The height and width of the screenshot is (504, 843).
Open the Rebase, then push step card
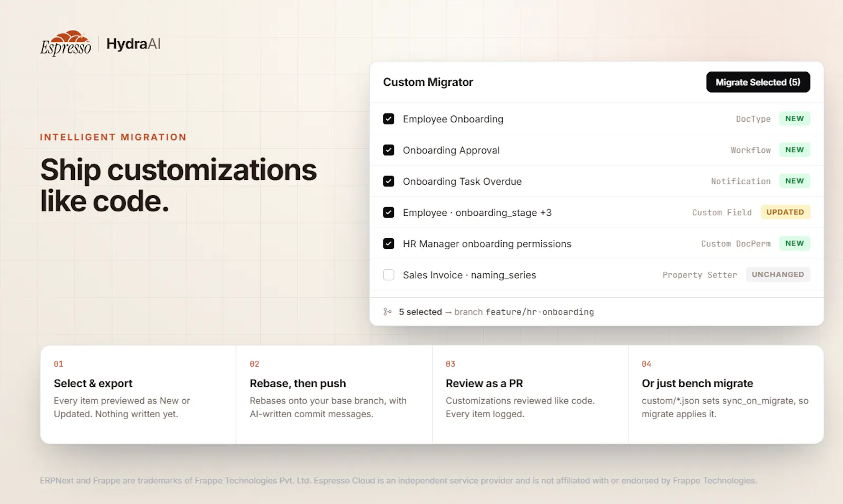click(334, 394)
